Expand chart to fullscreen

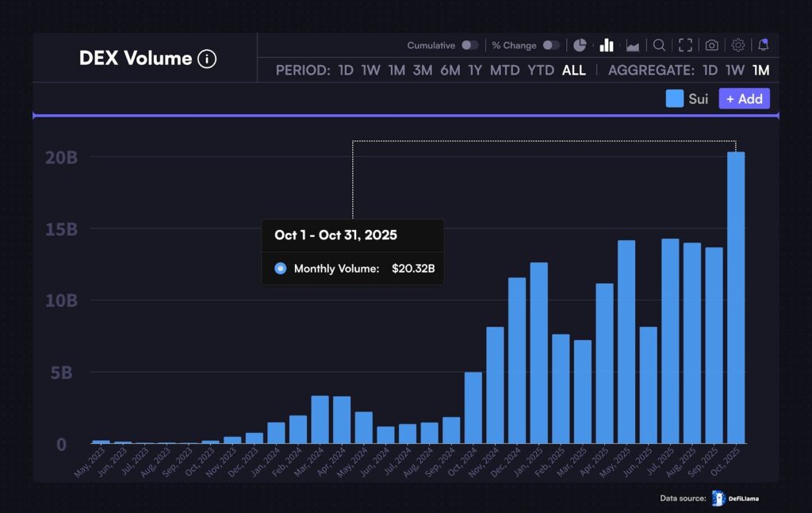[685, 45]
